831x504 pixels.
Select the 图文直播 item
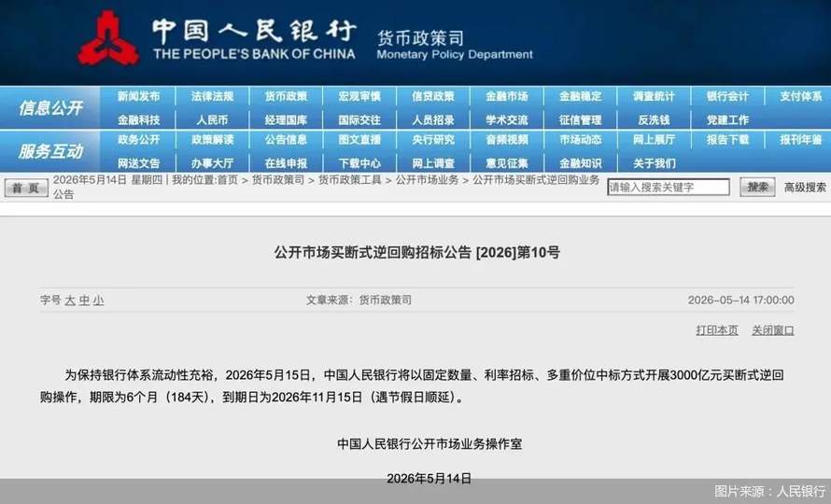359,140
